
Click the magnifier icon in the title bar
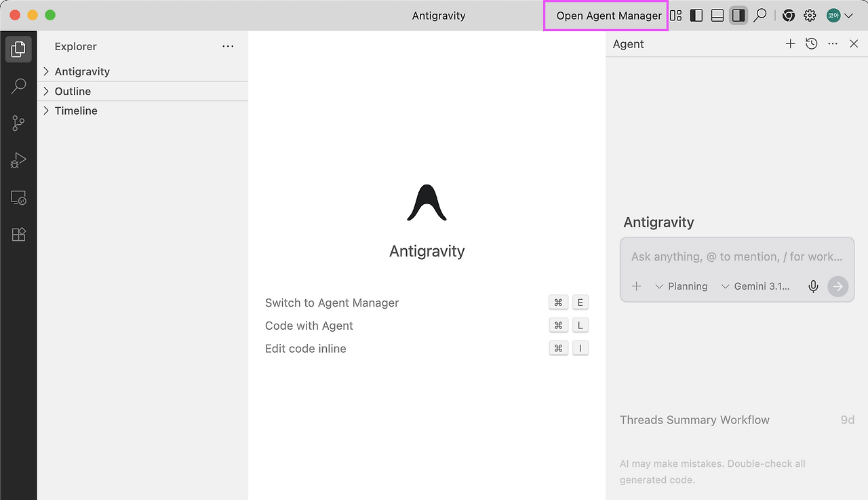[x=760, y=15]
